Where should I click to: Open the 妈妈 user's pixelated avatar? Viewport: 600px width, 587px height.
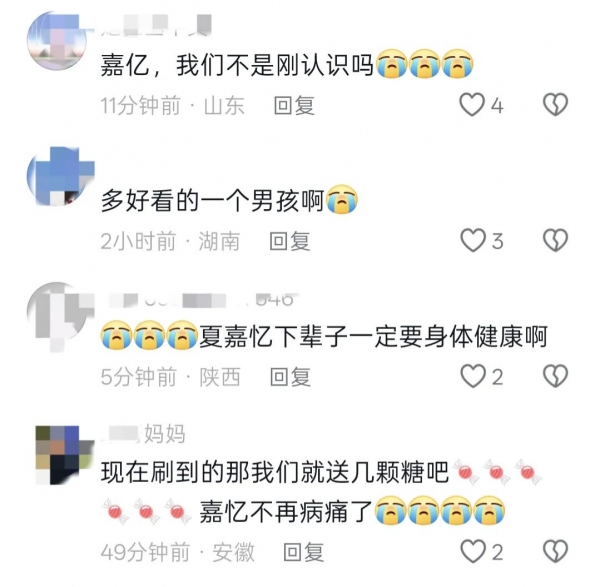64,455
